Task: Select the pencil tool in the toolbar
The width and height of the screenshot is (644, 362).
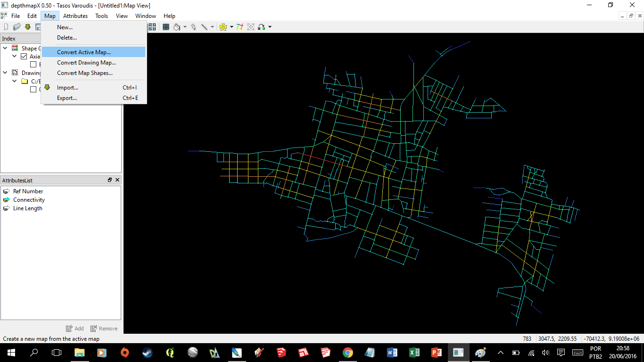Action: [193, 27]
